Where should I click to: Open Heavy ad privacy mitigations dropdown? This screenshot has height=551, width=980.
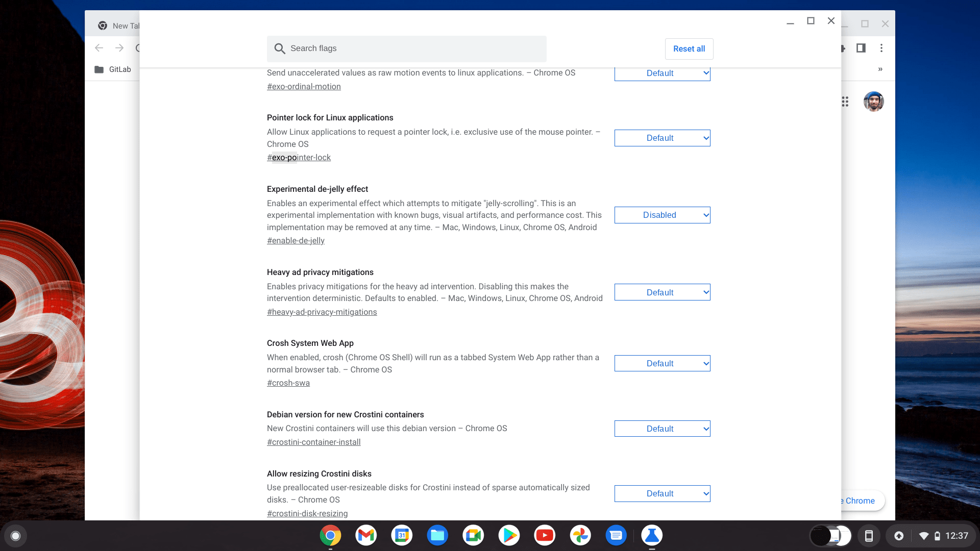662,292
